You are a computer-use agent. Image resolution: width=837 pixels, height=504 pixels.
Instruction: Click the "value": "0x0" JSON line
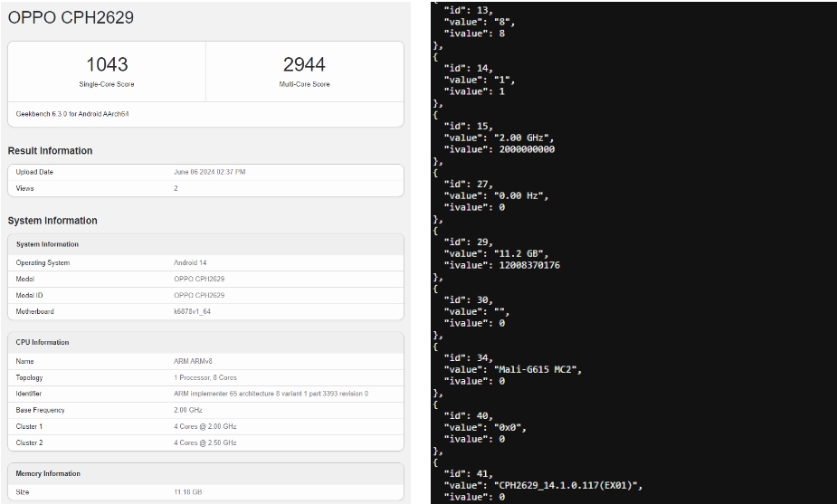(x=485, y=428)
